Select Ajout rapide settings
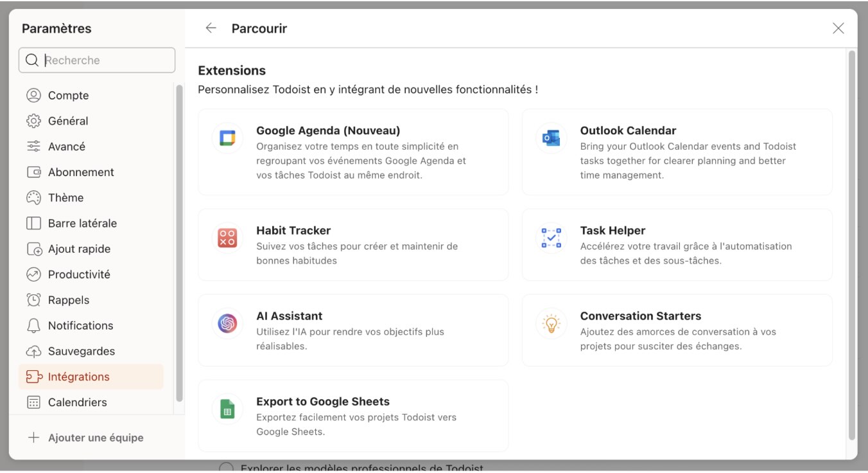 pyautogui.click(x=91, y=249)
